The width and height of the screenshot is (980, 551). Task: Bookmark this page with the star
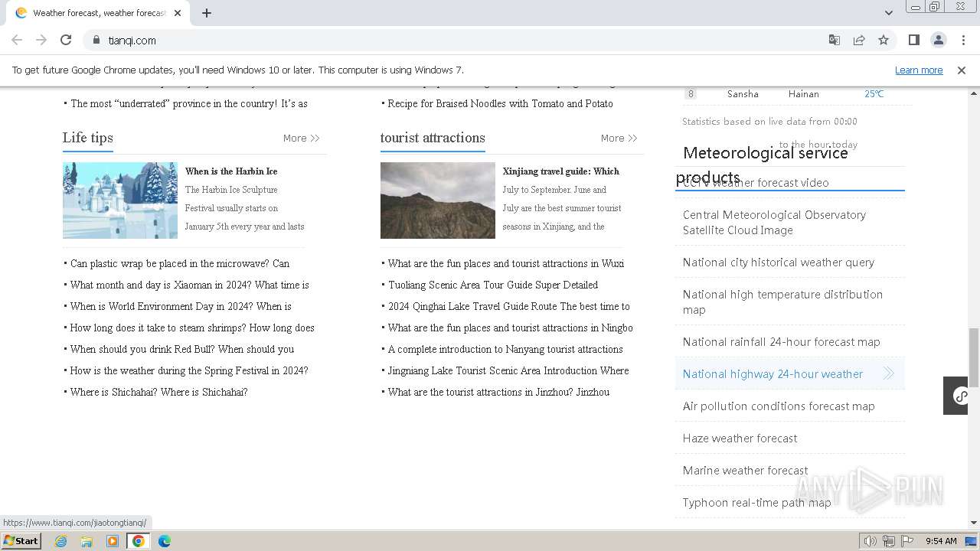(884, 40)
